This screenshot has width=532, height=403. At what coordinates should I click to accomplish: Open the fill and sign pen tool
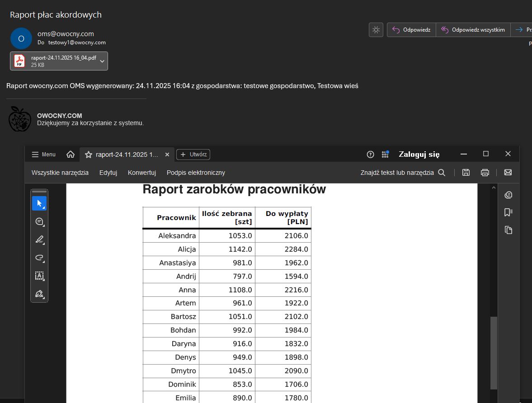[x=39, y=294]
